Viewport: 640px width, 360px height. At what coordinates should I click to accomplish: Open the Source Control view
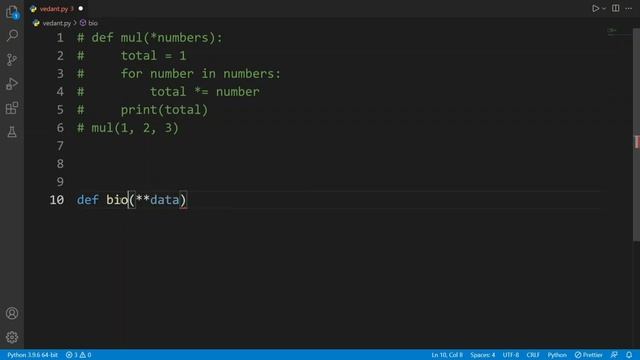coord(12,60)
